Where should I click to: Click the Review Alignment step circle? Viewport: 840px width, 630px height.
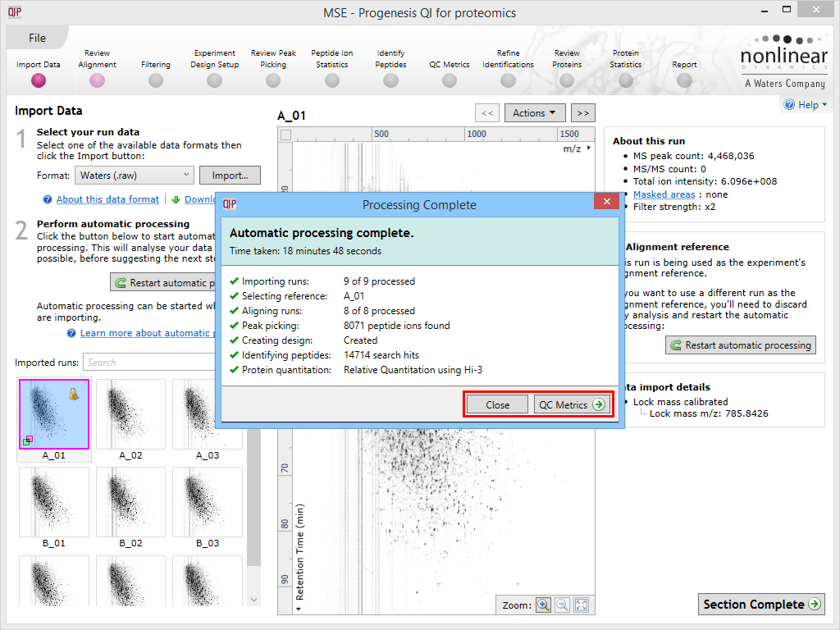[97, 80]
